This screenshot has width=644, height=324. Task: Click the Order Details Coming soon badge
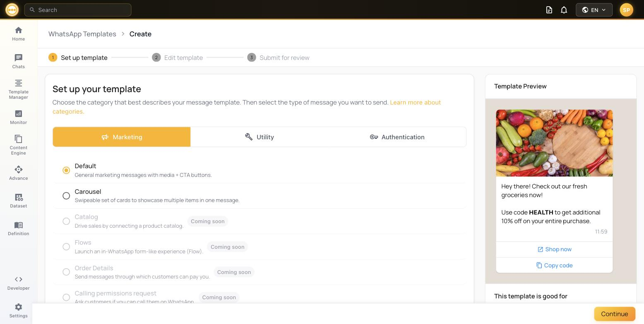click(234, 272)
